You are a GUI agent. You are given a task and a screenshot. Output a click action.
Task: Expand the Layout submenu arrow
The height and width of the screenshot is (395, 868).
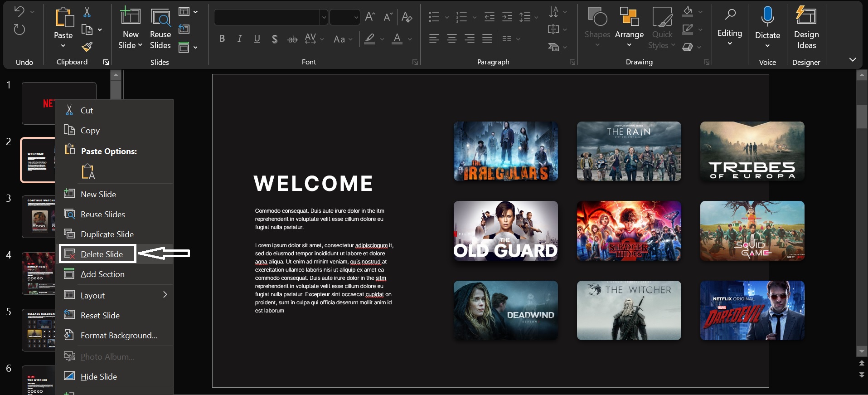[165, 295]
